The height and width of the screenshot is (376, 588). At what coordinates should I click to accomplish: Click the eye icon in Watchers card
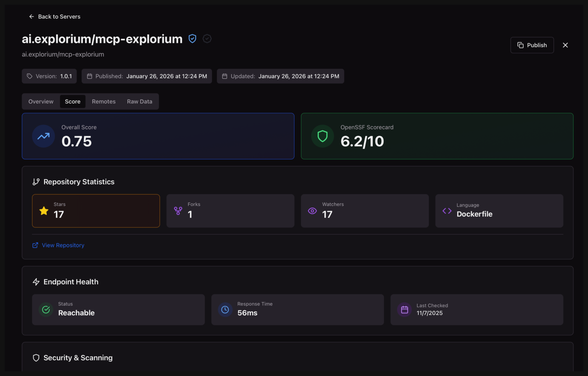point(312,211)
